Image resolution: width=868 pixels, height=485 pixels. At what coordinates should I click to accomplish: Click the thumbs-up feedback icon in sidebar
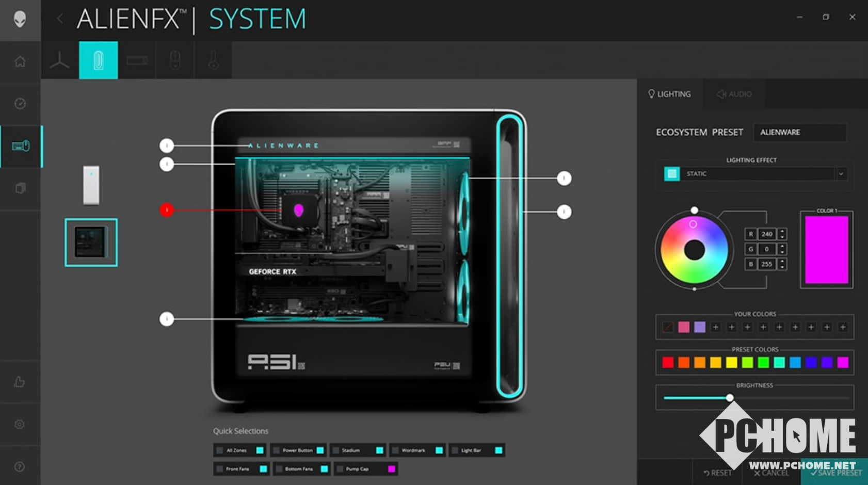[20, 382]
